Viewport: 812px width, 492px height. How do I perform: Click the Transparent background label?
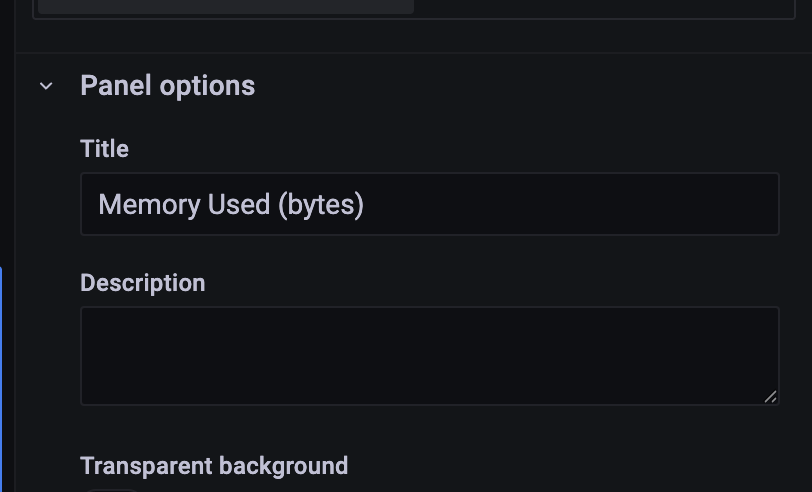point(214,466)
